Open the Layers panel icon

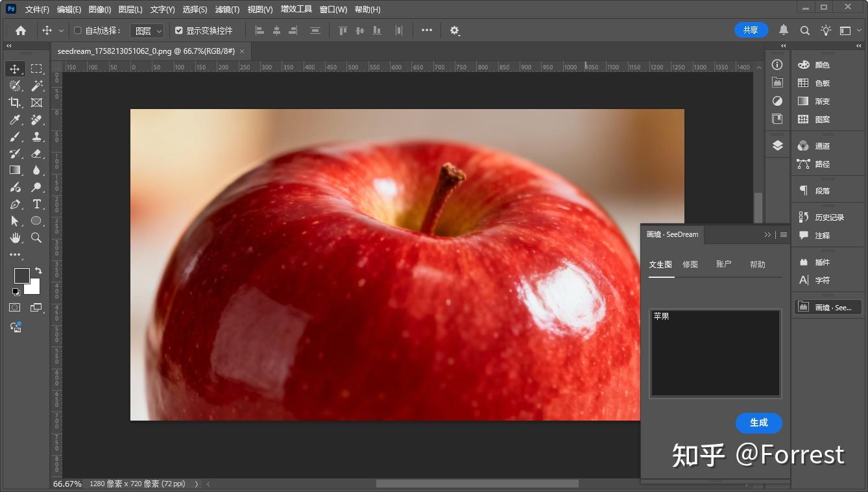click(x=777, y=145)
